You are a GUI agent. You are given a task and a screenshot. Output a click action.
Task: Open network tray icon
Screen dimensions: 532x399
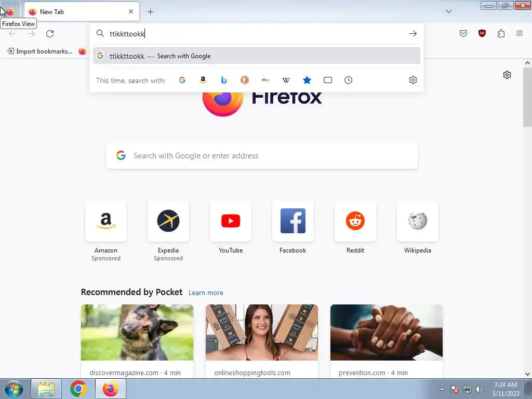(x=467, y=389)
